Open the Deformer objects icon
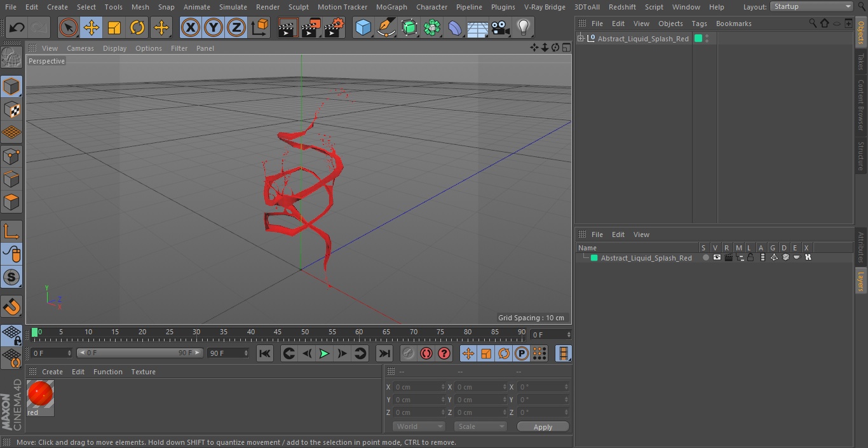The width and height of the screenshot is (868, 448). (x=455, y=27)
